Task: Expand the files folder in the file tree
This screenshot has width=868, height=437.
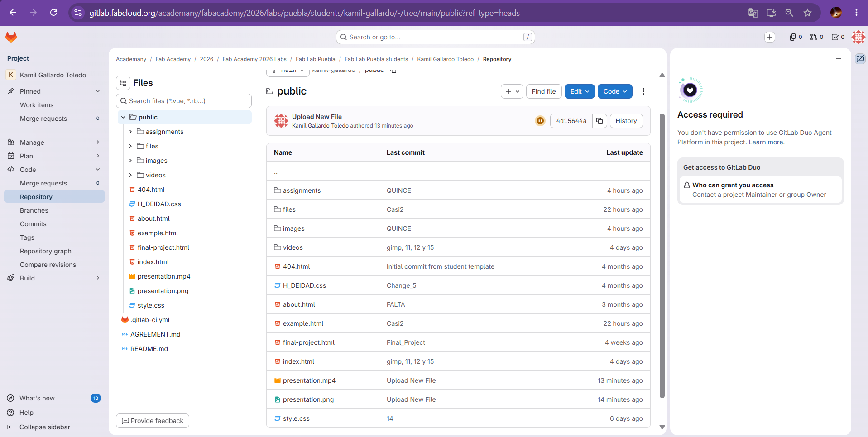Action: coord(130,146)
